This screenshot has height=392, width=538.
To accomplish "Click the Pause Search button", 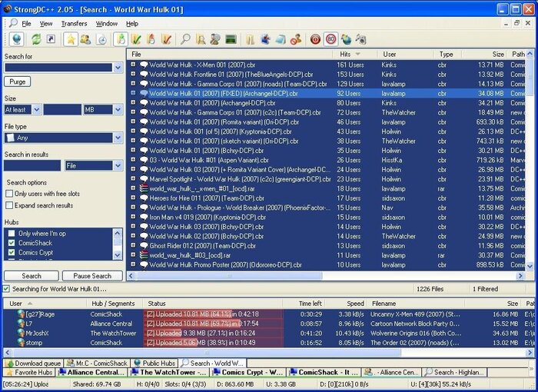I will pyautogui.click(x=92, y=276).
